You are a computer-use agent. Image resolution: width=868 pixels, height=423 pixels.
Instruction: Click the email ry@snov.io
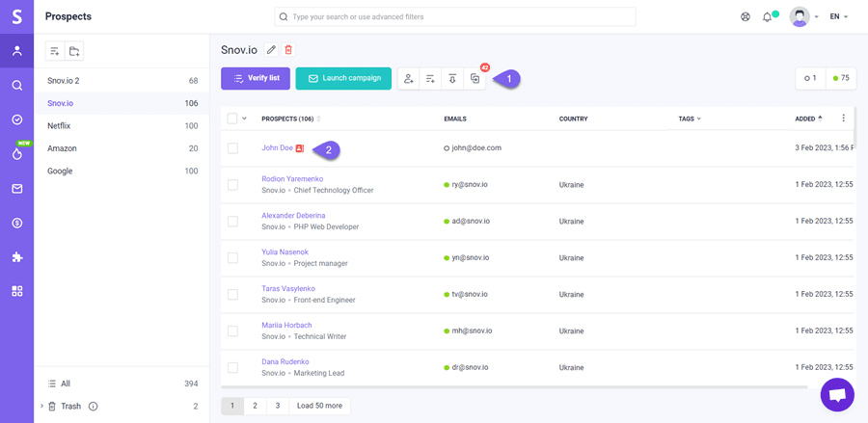(470, 185)
